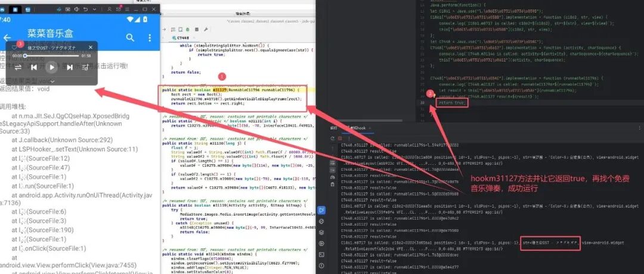The height and width of the screenshot is (274, 644).
Task: Open the three-dot overflow menu in the music app
Action: tap(150, 38)
